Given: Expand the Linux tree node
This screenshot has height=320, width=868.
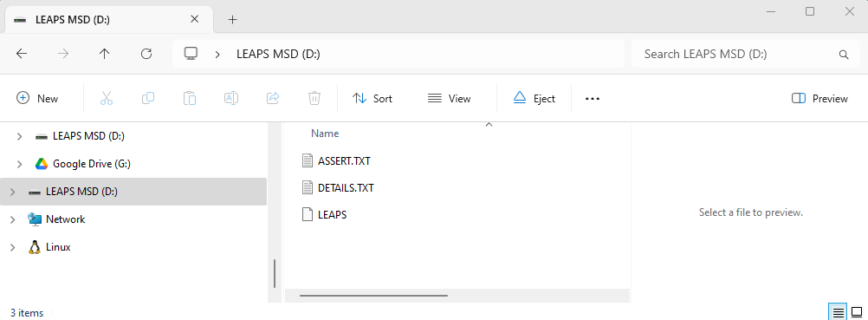Looking at the screenshot, I should (13, 247).
